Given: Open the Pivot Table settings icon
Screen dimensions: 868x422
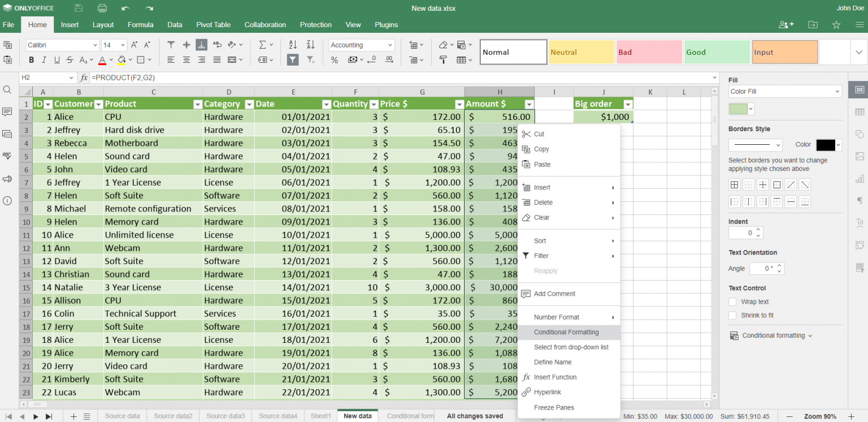Looking at the screenshot, I should 860,246.
